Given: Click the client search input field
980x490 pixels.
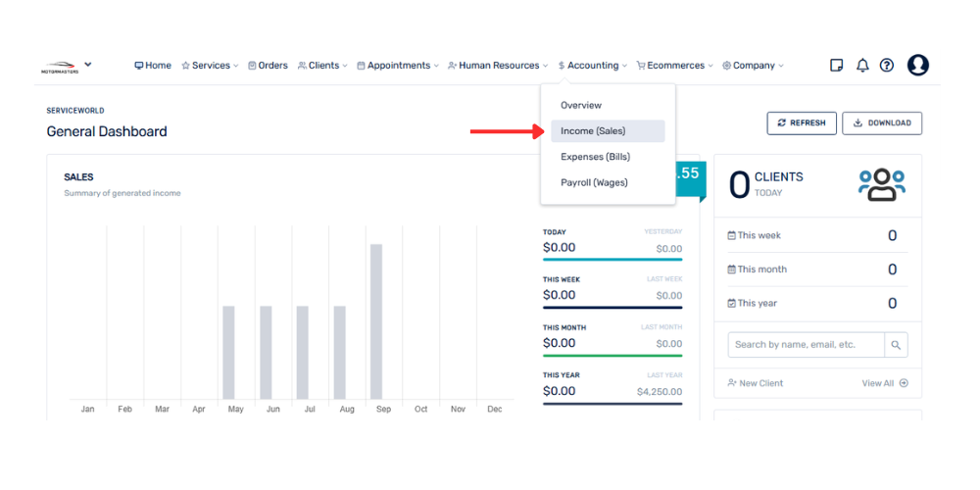Looking at the screenshot, I should (806, 345).
